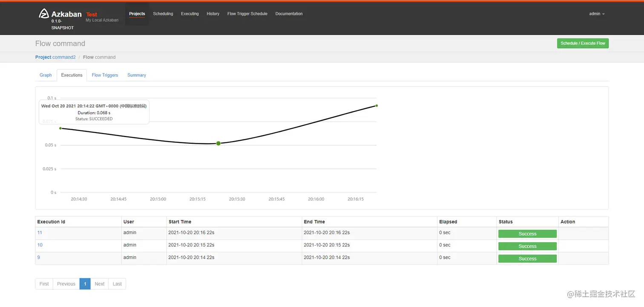Click the Azkaban logo icon
The image size is (644, 307).
pos(44,14)
